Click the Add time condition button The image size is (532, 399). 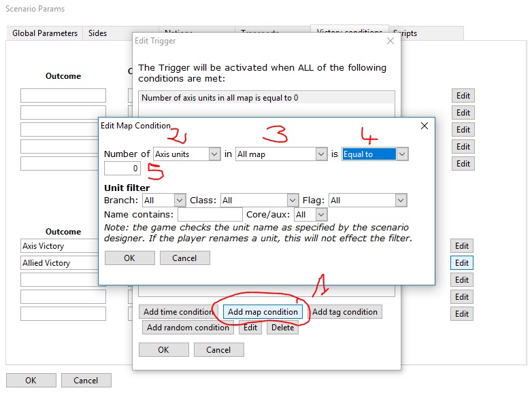(x=178, y=312)
